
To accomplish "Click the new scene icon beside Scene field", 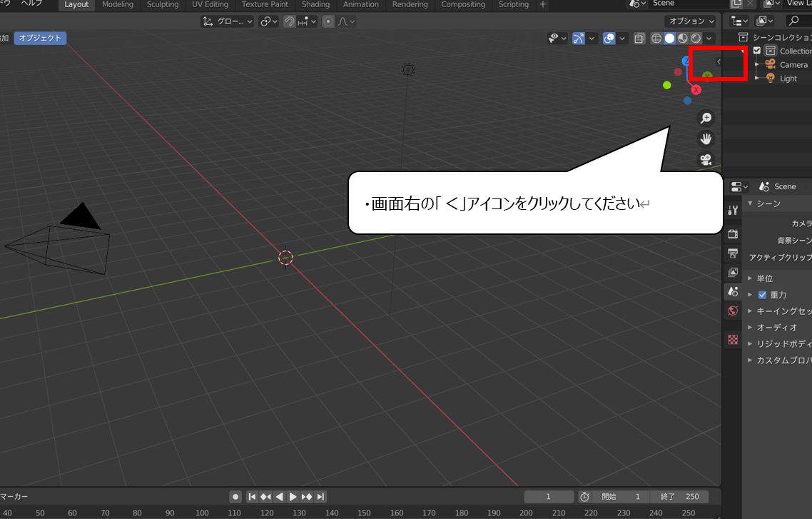I will pyautogui.click(x=736, y=4).
